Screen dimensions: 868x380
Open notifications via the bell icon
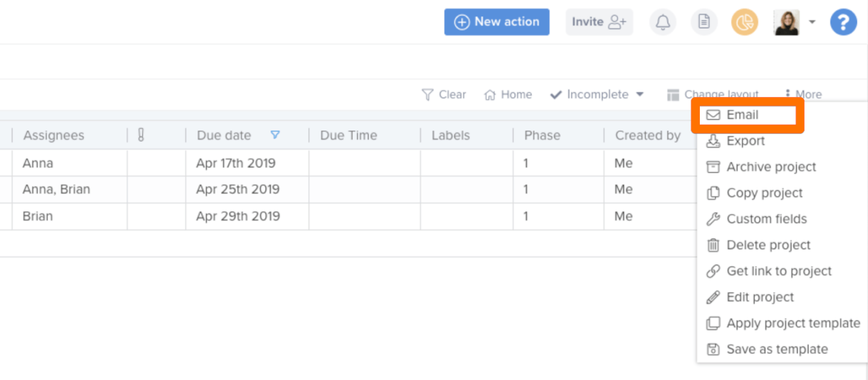pyautogui.click(x=662, y=22)
